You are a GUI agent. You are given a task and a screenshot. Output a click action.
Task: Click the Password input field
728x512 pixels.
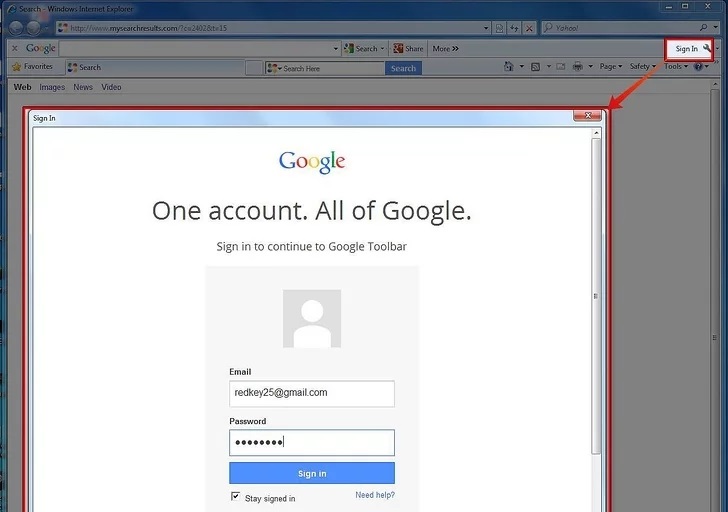pyautogui.click(x=312, y=442)
